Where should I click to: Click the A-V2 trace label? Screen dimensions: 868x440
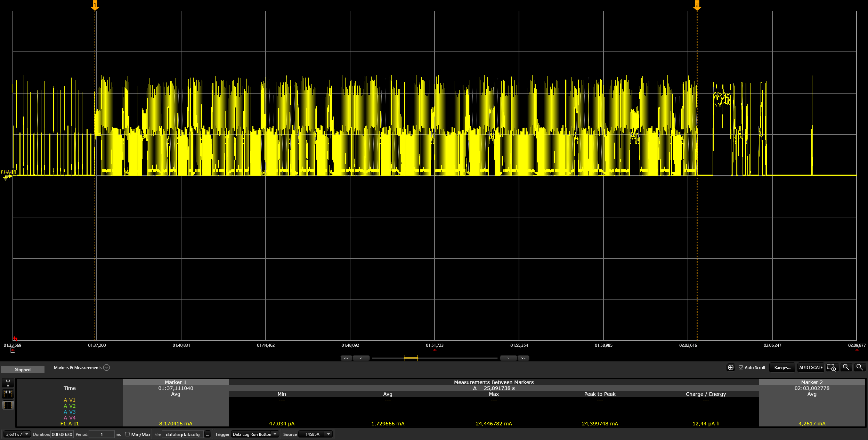(x=70, y=406)
